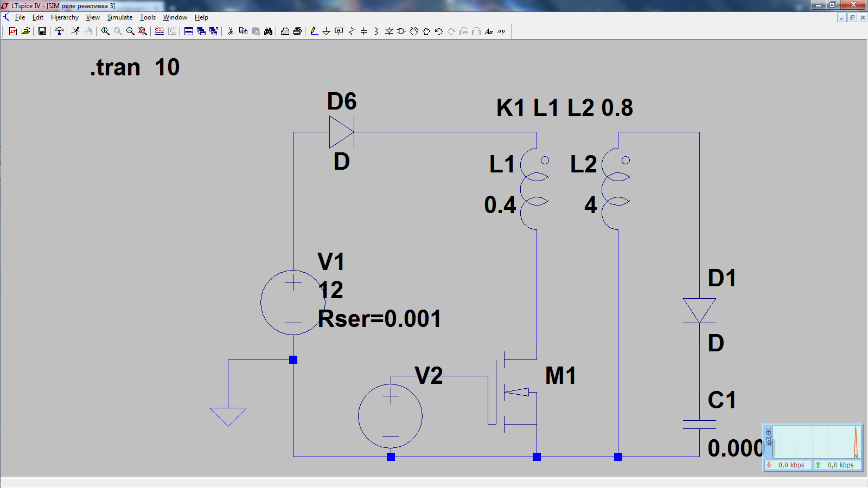This screenshot has width=868, height=488.
Task: Open the Control Panel hammer icon
Action: tap(59, 31)
